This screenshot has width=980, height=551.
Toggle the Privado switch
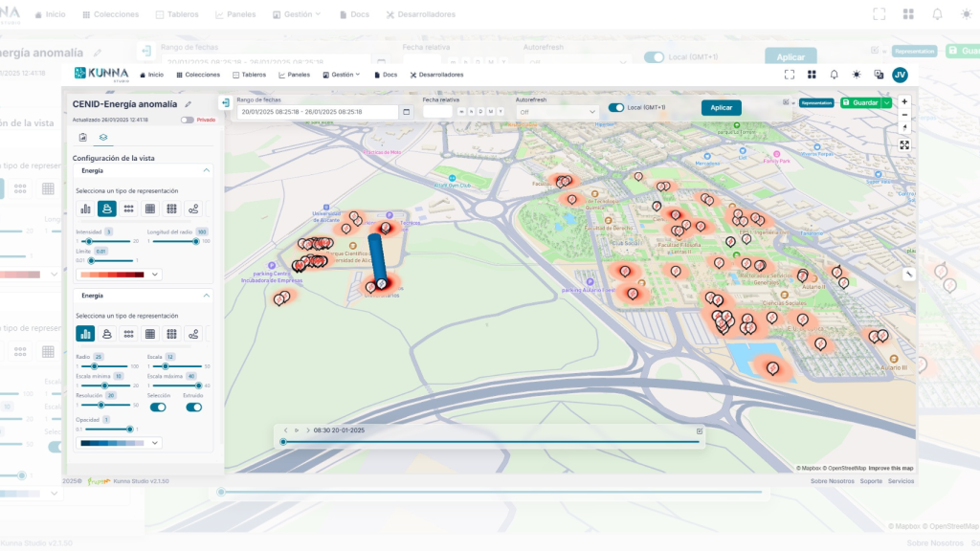(187, 121)
